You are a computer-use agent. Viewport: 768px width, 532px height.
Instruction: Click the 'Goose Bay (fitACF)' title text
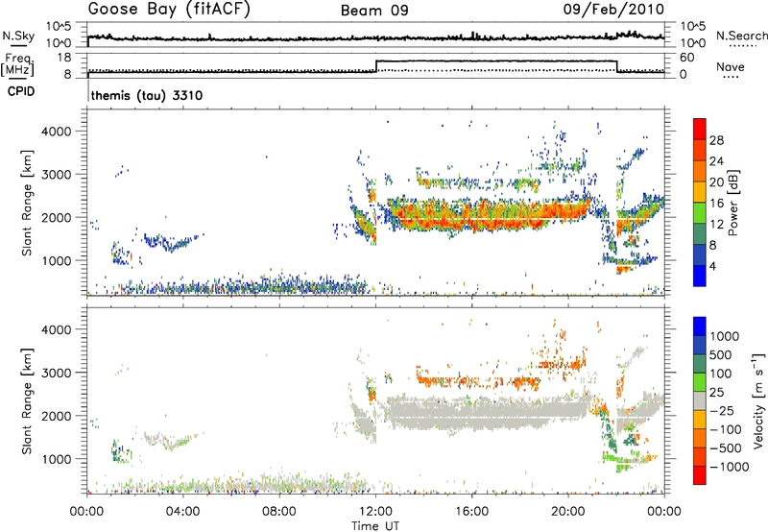[169, 10]
